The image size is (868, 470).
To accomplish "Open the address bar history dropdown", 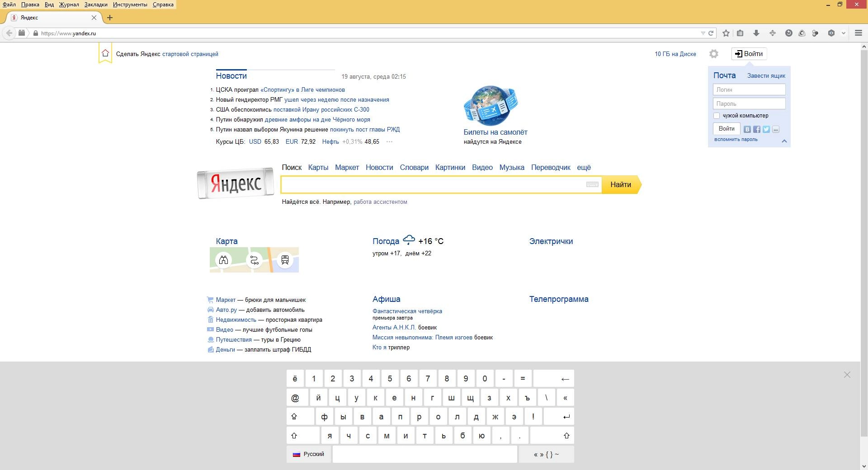I will (x=703, y=33).
